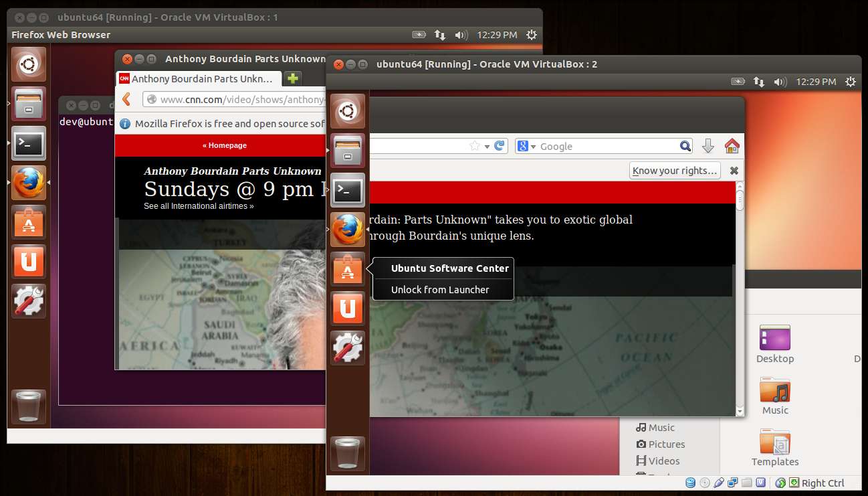Click See all International airtimes link
This screenshot has width=868, height=496.
199,206
